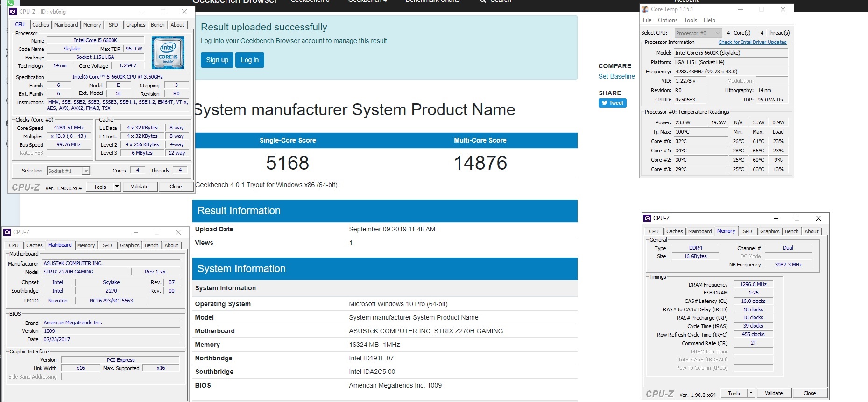Switch to CPU tab in Memory CPU-Z window

pyautogui.click(x=654, y=231)
